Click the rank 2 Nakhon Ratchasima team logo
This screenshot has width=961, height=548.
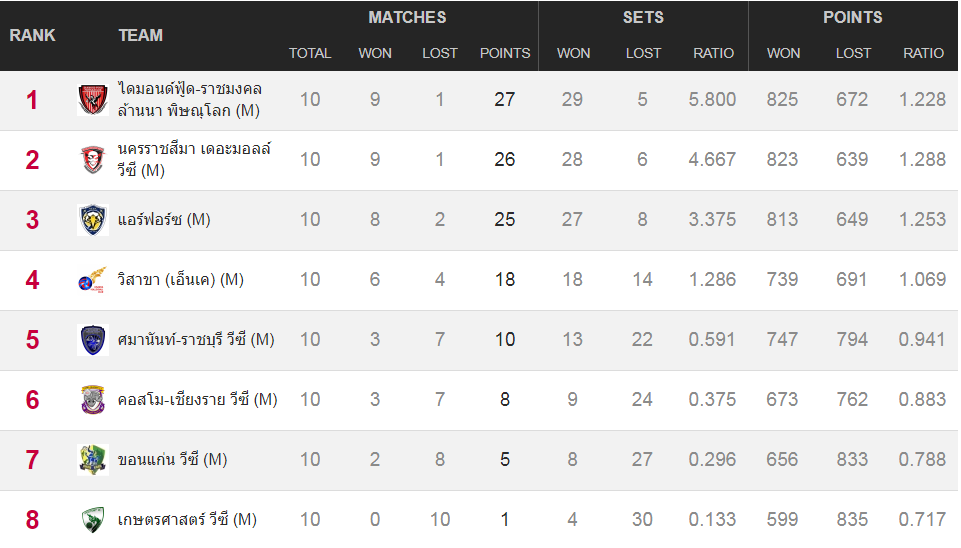pyautogui.click(x=93, y=160)
